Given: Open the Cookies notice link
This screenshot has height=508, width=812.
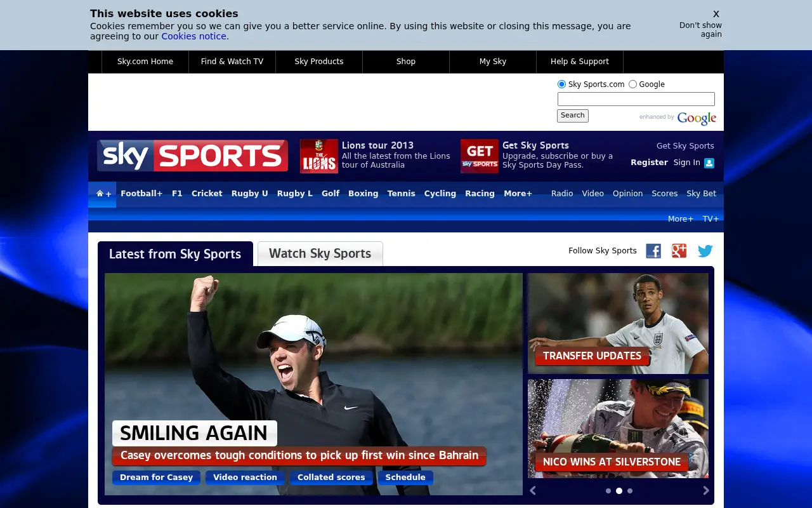Looking at the screenshot, I should click(x=194, y=36).
